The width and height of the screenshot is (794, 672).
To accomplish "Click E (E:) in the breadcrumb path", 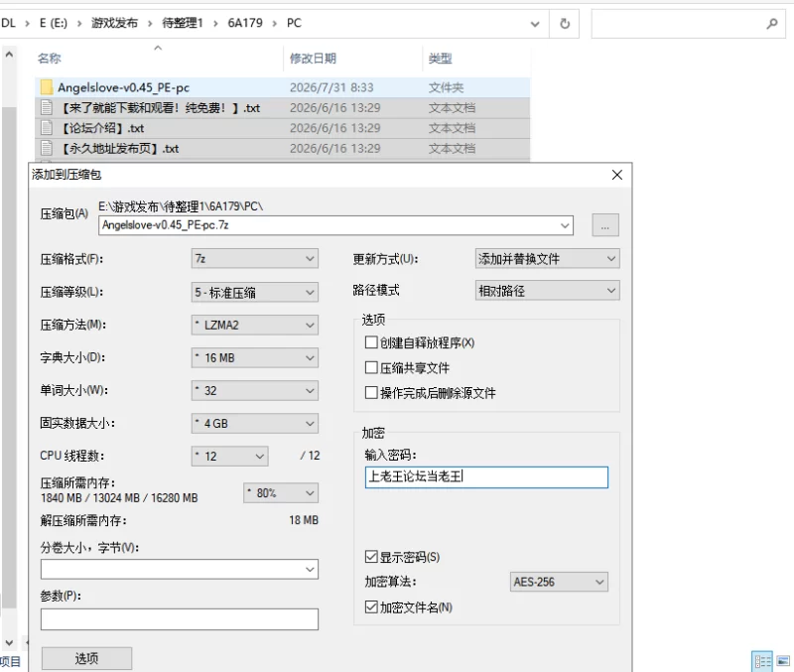I will pos(54,23).
